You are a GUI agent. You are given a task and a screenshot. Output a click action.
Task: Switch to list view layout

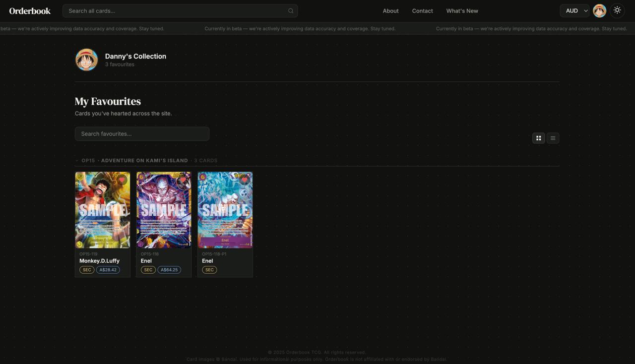pos(553,138)
